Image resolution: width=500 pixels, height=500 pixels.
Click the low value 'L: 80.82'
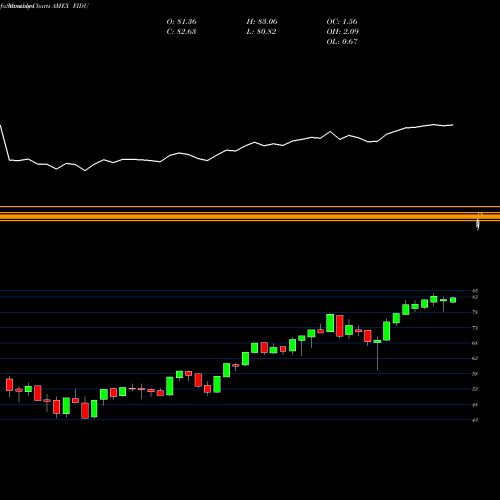click(261, 32)
